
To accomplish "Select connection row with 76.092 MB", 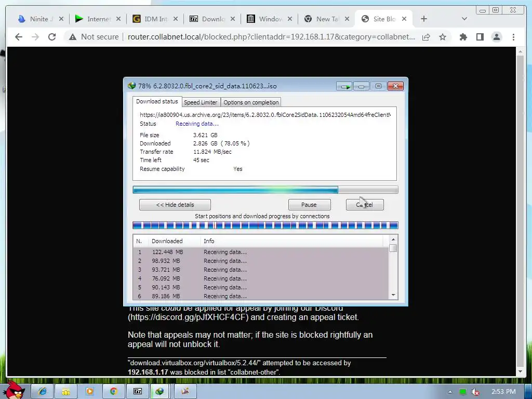I will 261,278.
